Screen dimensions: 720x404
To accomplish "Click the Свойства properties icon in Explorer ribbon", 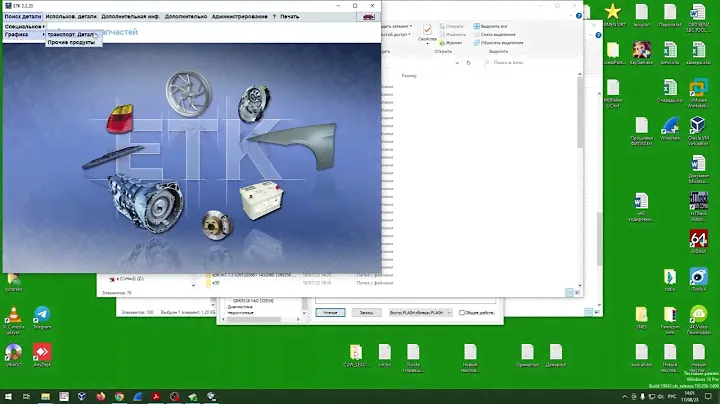I will [427, 31].
